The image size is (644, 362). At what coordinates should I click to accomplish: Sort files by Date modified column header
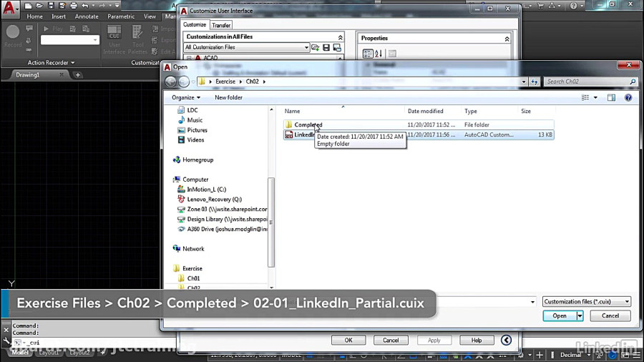(426, 111)
